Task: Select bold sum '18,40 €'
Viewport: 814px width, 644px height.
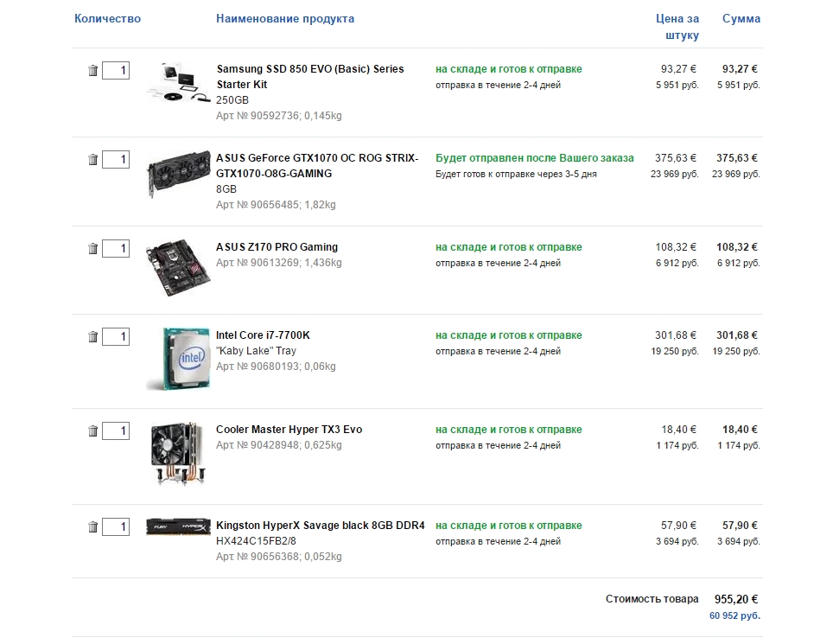Action: pyautogui.click(x=740, y=430)
